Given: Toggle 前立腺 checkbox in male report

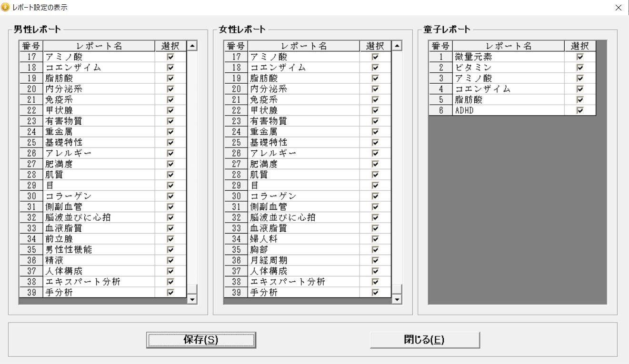Looking at the screenshot, I should tap(170, 239).
